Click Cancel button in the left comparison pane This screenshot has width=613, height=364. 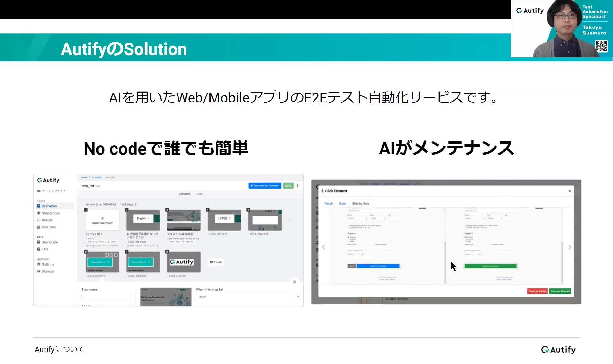pyautogui.click(x=352, y=266)
